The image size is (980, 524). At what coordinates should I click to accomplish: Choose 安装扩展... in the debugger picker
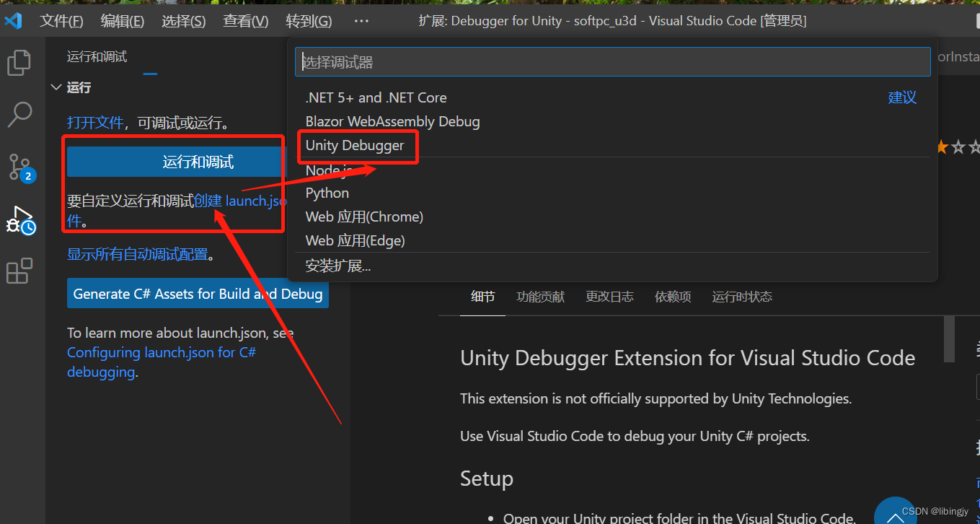tap(337, 265)
